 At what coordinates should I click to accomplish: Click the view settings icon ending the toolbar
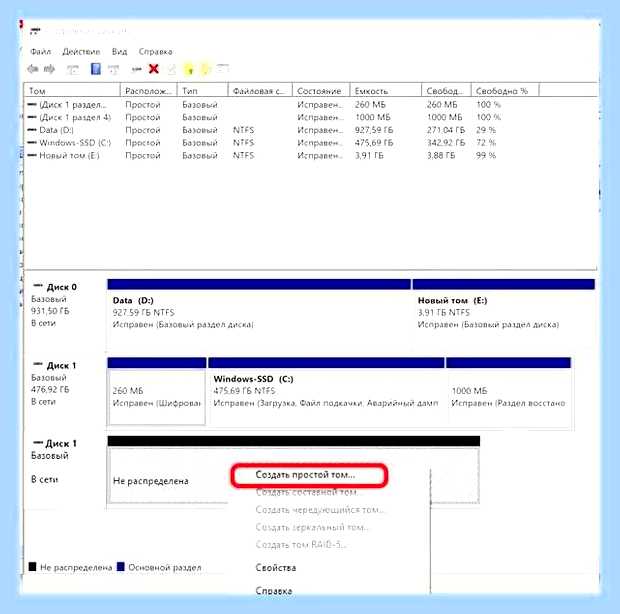223,69
